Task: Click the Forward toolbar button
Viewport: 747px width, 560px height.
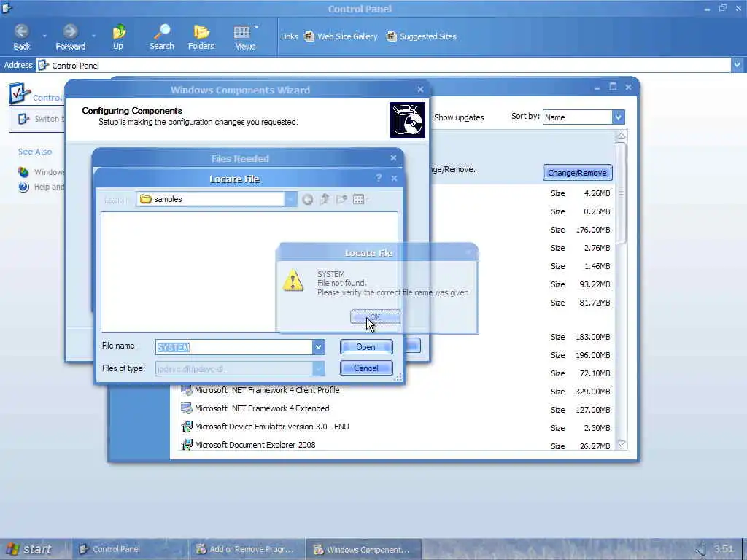Action: coord(71,37)
